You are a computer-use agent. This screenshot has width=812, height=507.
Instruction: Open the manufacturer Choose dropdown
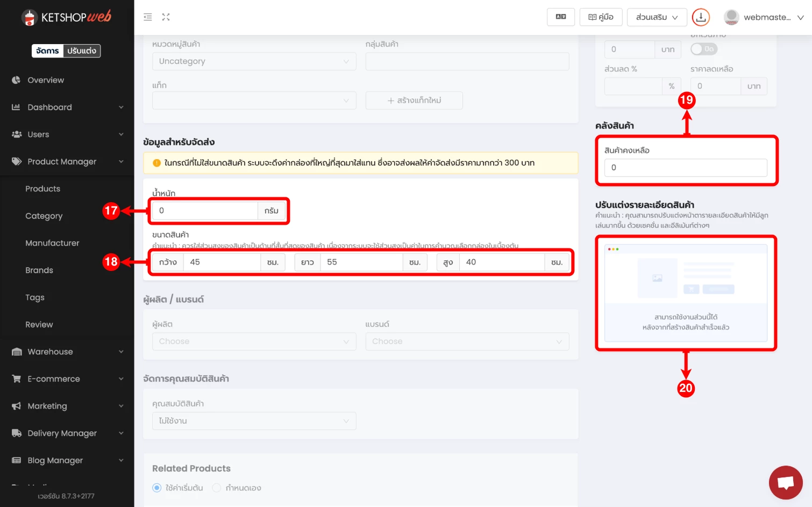(x=254, y=341)
